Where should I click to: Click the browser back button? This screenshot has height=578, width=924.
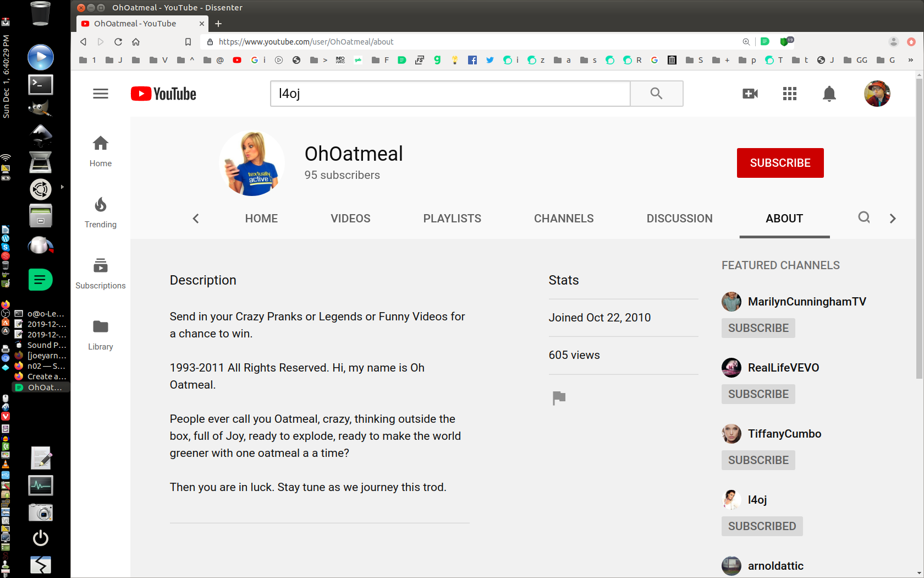[83, 42]
